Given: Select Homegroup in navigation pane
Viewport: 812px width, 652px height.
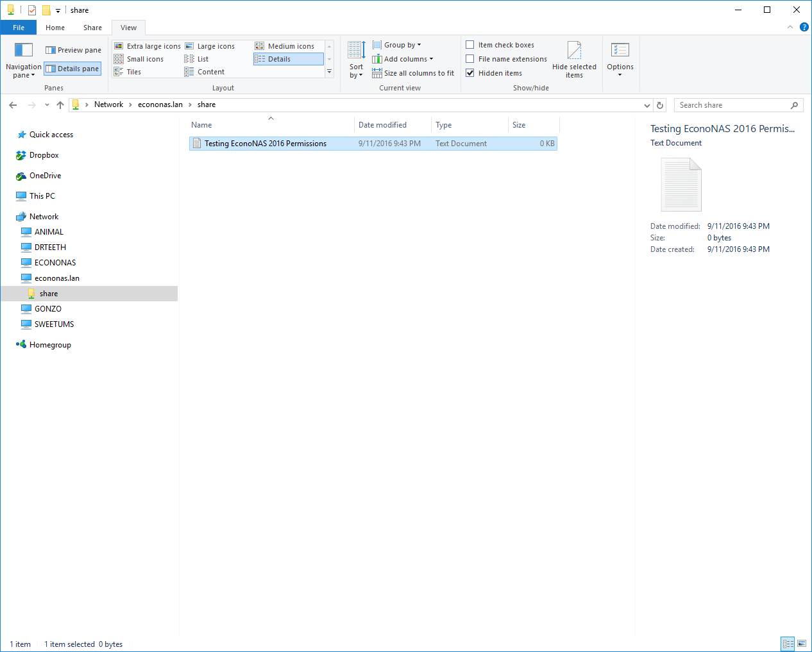Looking at the screenshot, I should tap(50, 345).
